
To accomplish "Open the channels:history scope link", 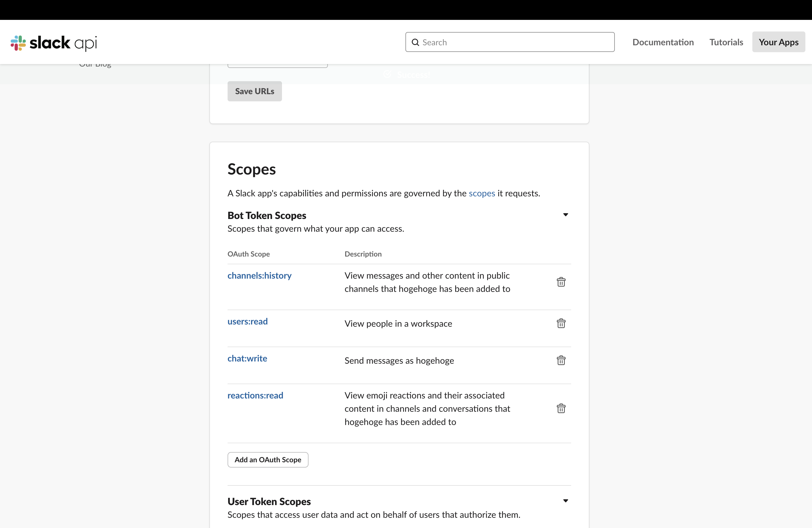I will [x=259, y=276].
